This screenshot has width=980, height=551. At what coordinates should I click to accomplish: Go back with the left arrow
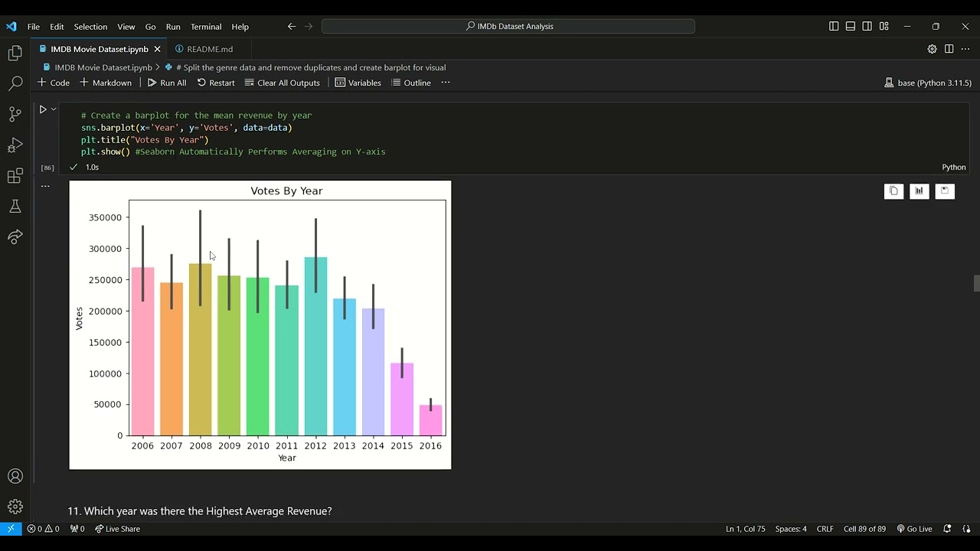(x=292, y=26)
